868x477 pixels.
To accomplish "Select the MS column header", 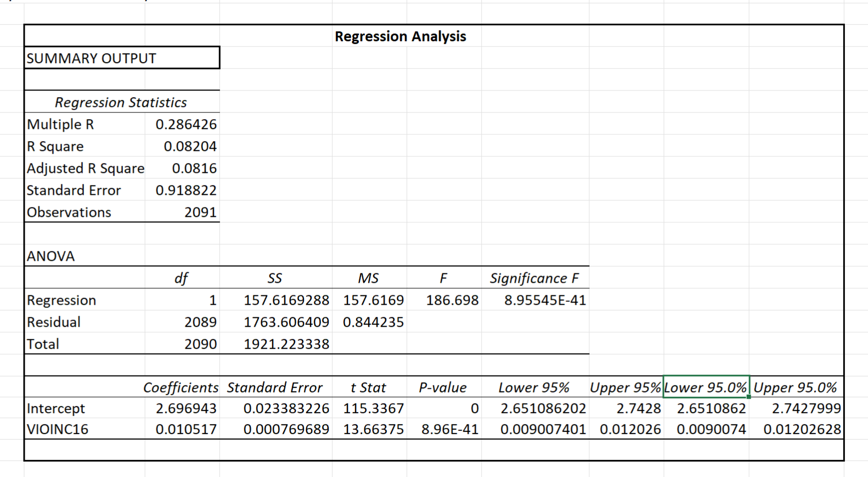I will 368,278.
